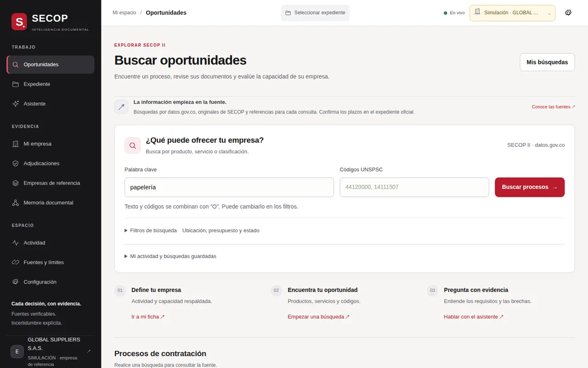
Task: Open Oportunidades in the sidebar
Action: point(51,64)
